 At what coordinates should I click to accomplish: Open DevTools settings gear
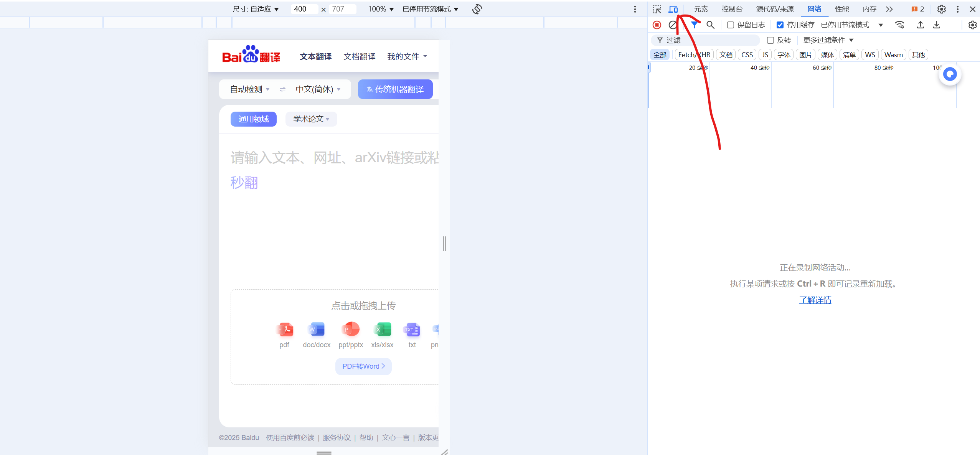(941, 9)
